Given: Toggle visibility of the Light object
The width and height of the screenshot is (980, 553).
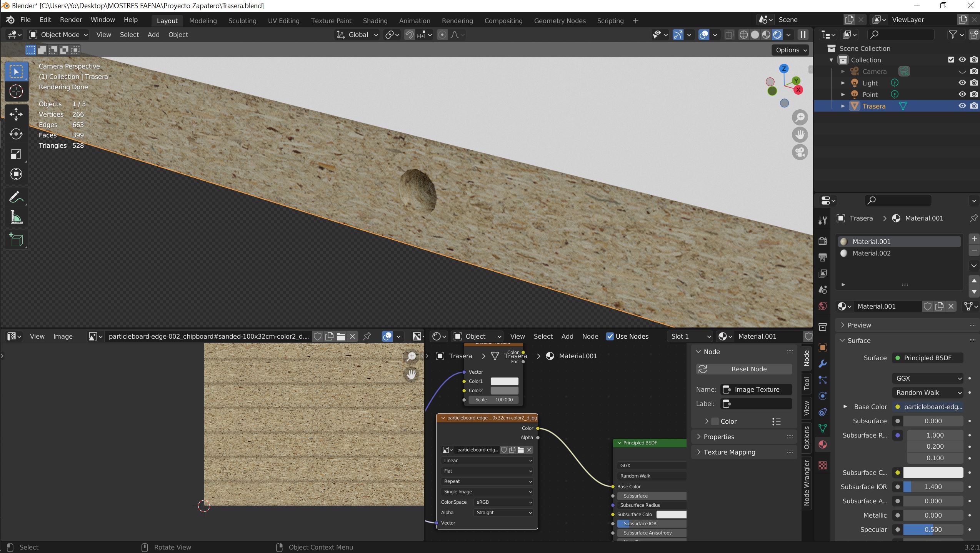Looking at the screenshot, I should point(962,83).
